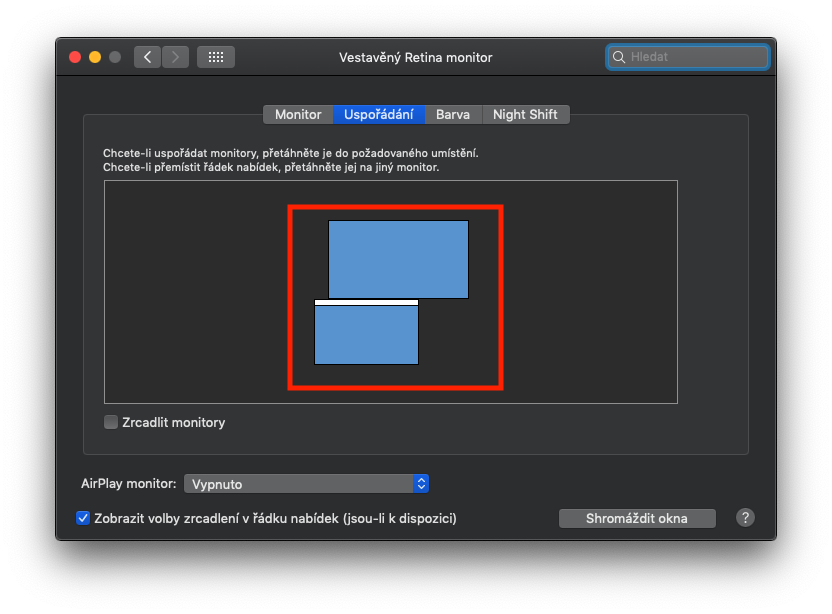Minimize window with yellow button
The width and height of the screenshot is (832, 614).
pyautogui.click(x=95, y=57)
